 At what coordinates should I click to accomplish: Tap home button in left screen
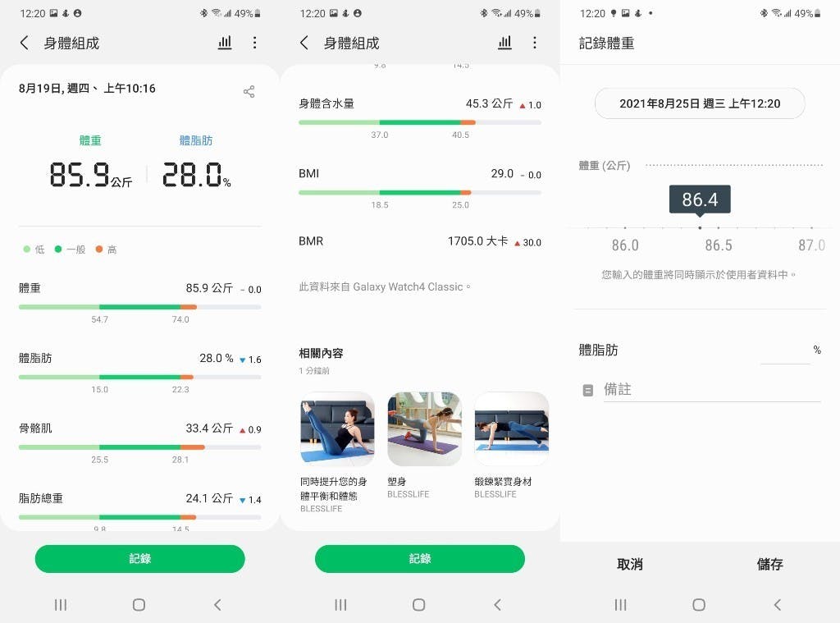pos(139,605)
